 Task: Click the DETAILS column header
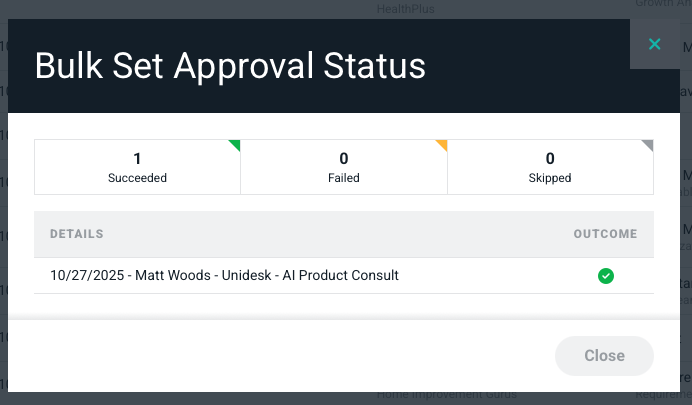77,234
